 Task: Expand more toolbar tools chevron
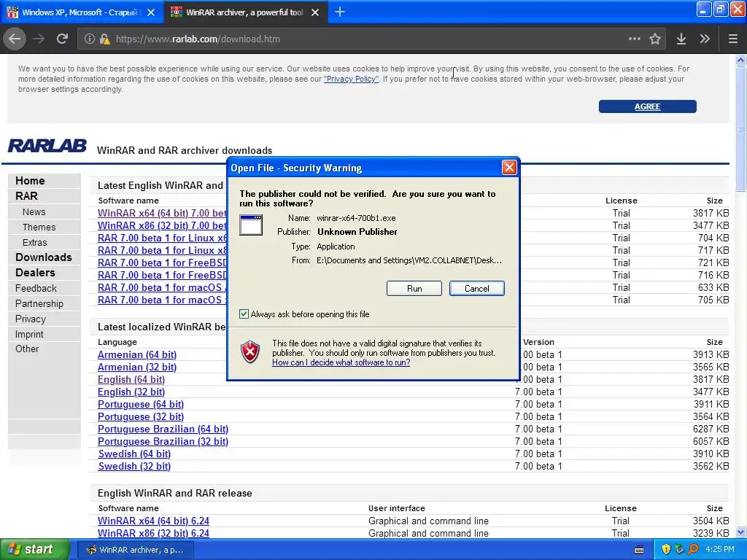point(705,39)
